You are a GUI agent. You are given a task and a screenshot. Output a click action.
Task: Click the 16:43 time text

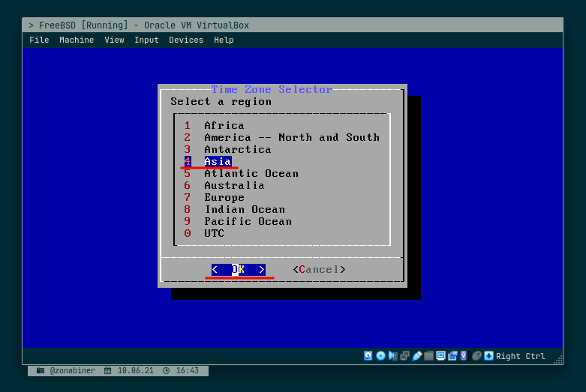[188, 370]
